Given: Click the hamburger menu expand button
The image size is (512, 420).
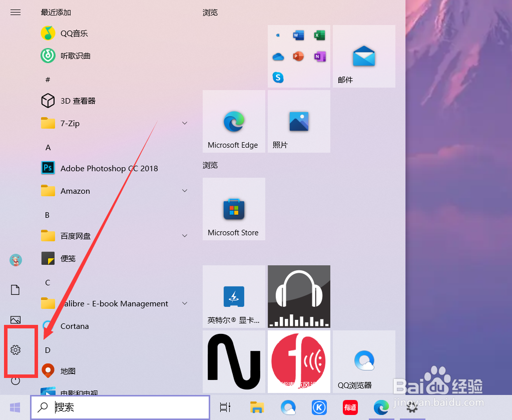Looking at the screenshot, I should tap(16, 13).
